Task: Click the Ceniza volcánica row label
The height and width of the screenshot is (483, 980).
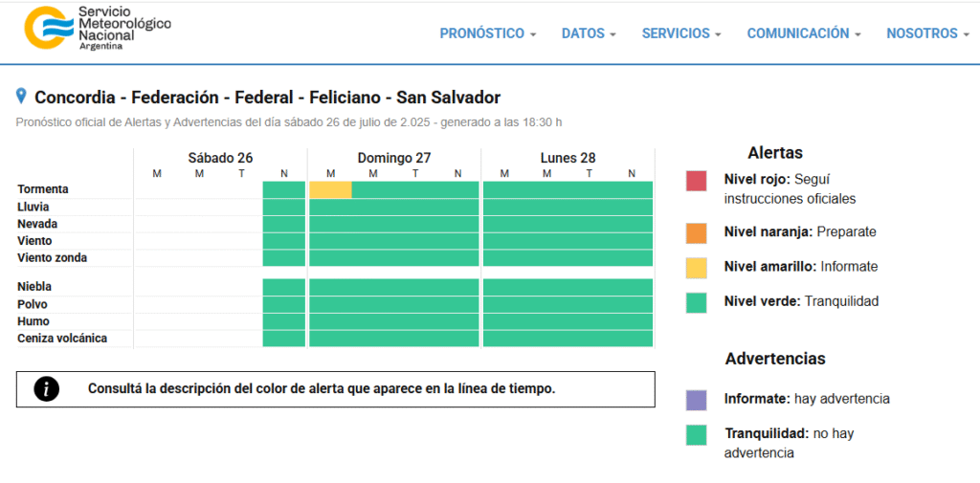Action: tap(62, 339)
